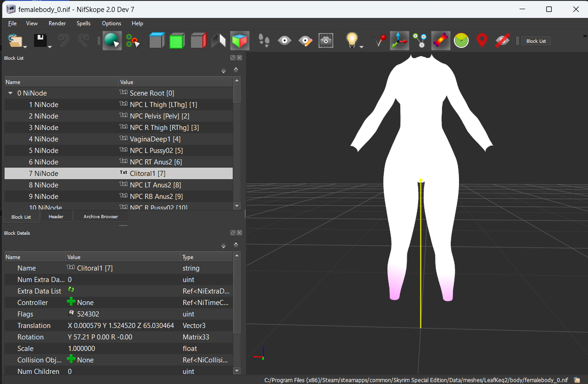Expand toolbar overflow chevron at right
Viewport: 588px width, 384px height.
click(x=585, y=36)
